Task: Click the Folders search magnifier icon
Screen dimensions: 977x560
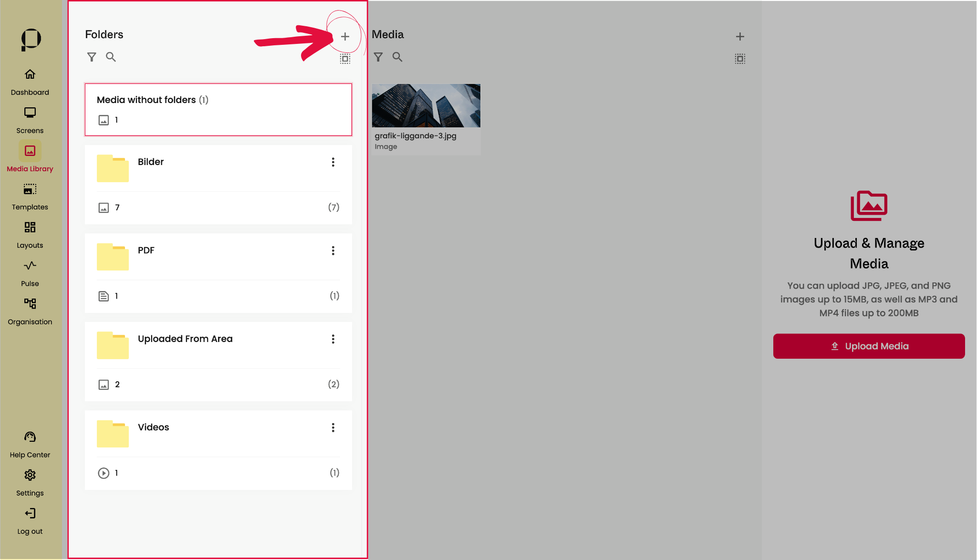Action: [111, 57]
